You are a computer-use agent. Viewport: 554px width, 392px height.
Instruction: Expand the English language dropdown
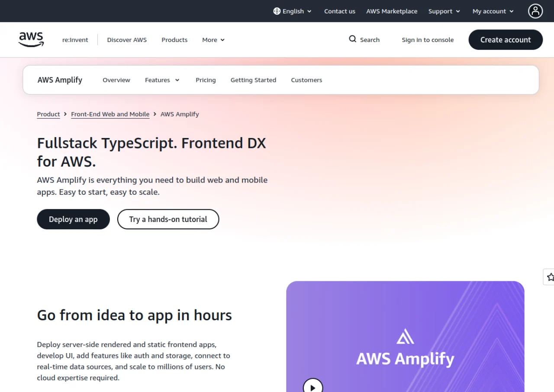pos(293,11)
